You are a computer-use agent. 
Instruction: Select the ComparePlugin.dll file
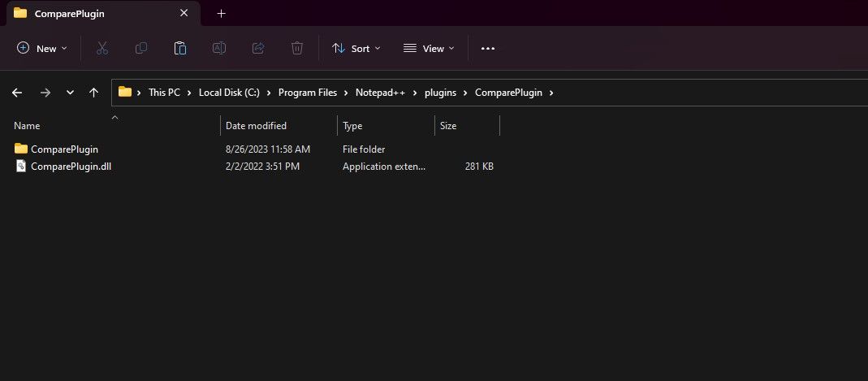(71, 167)
